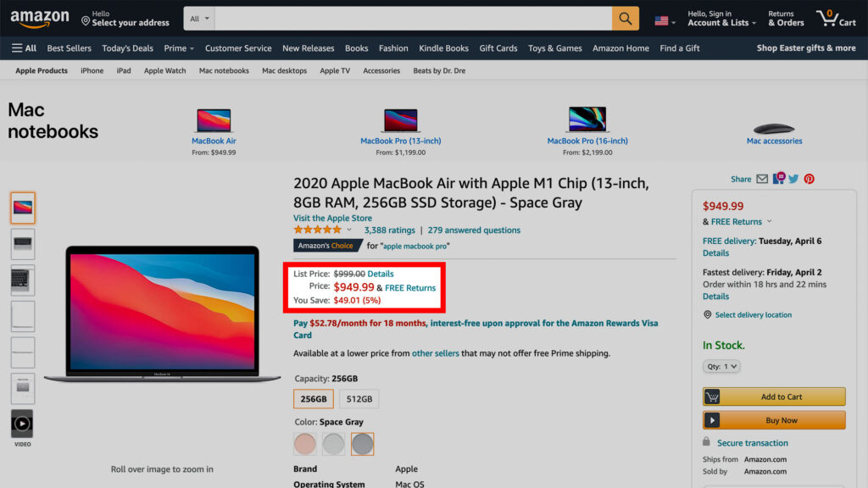
Task: Open the All hamburger menu
Action: point(23,48)
